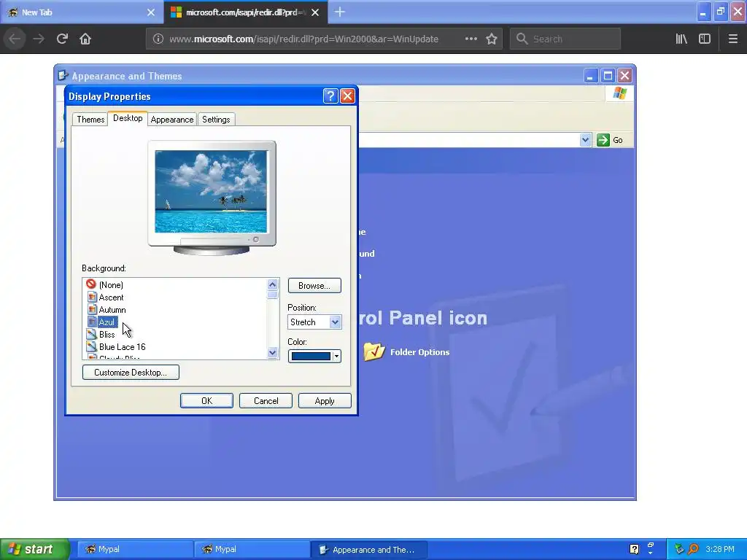This screenshot has height=560, width=747.
Task: Click the background list scroll down arrow
Action: coord(273,353)
